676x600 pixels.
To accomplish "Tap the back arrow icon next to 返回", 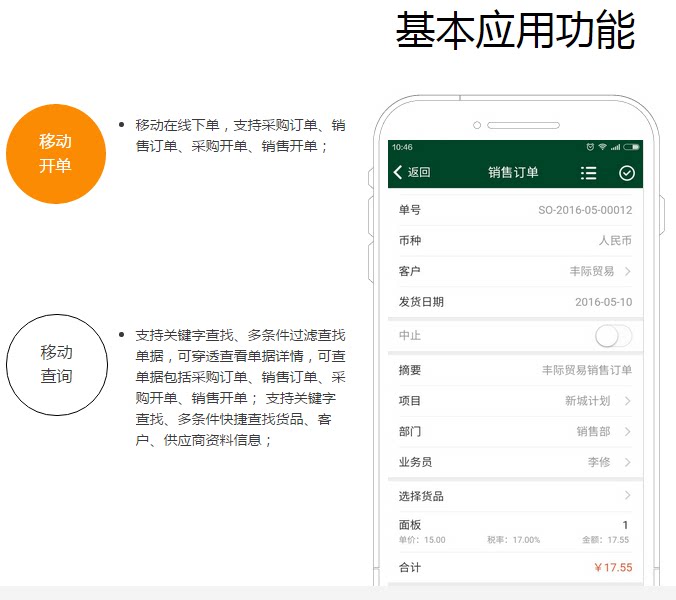I will pos(397,172).
